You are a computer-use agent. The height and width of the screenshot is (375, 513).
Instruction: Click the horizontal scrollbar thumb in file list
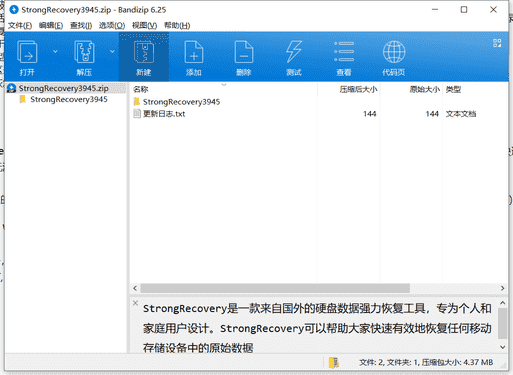click(275, 288)
